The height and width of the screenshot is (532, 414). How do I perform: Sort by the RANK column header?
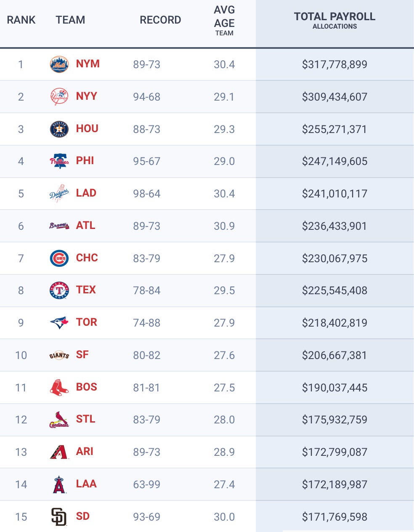(21, 20)
